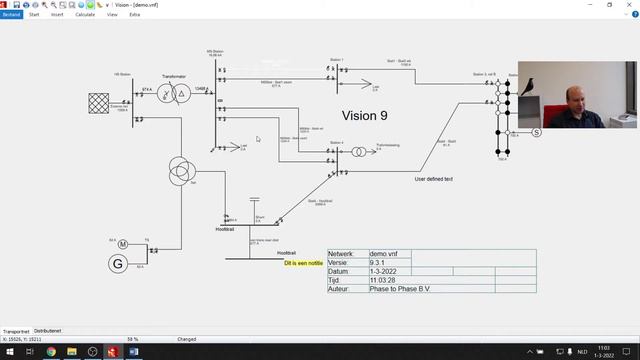Click the time '11:03:28' cell
Viewport: 640px width, 360px height.
tap(431, 280)
